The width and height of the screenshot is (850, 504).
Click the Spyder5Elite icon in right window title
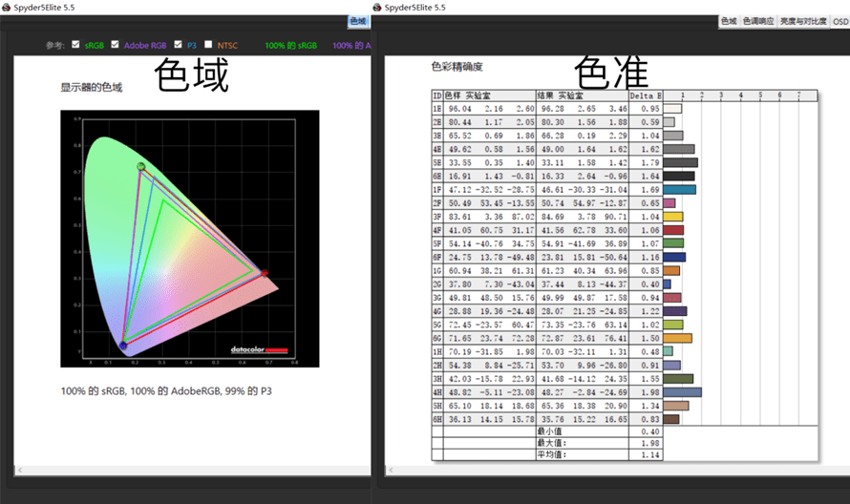[x=377, y=8]
